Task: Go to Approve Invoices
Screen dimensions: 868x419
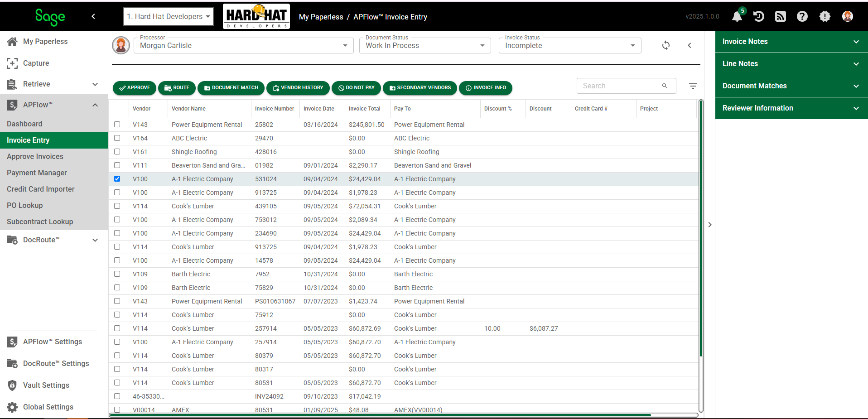Action: [x=35, y=157]
